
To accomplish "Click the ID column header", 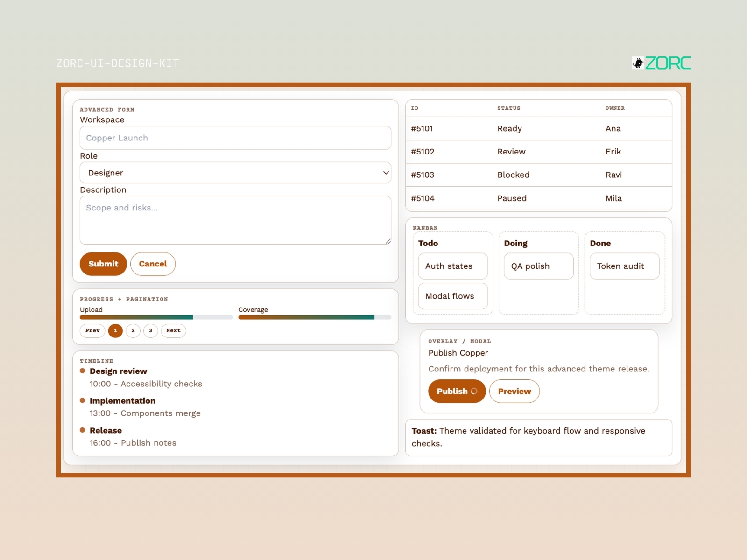I will (x=415, y=108).
